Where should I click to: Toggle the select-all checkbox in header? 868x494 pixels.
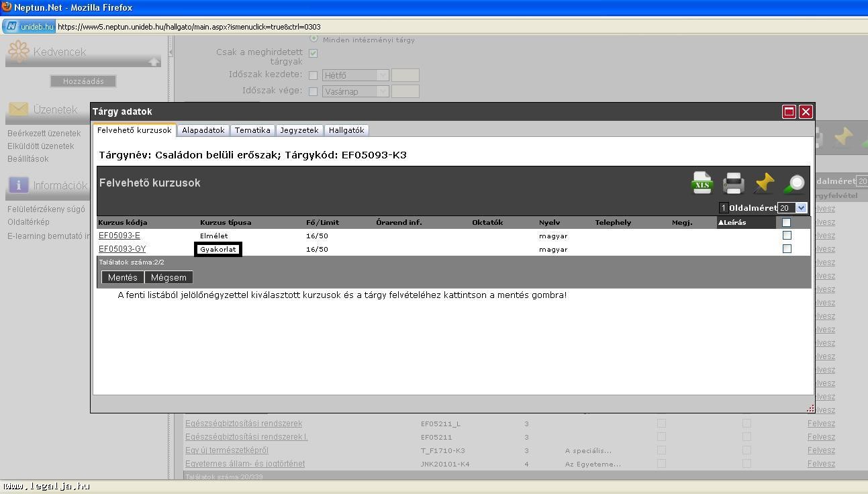[787, 222]
